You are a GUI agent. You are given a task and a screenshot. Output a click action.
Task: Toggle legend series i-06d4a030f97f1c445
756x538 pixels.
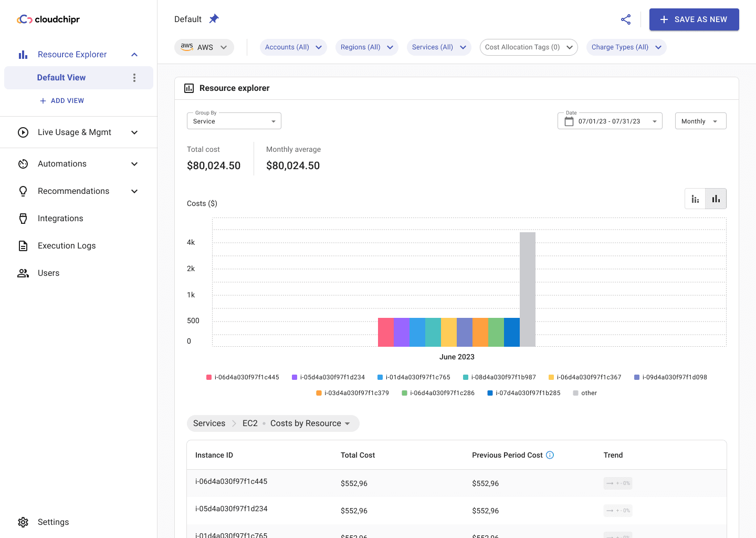(x=243, y=377)
